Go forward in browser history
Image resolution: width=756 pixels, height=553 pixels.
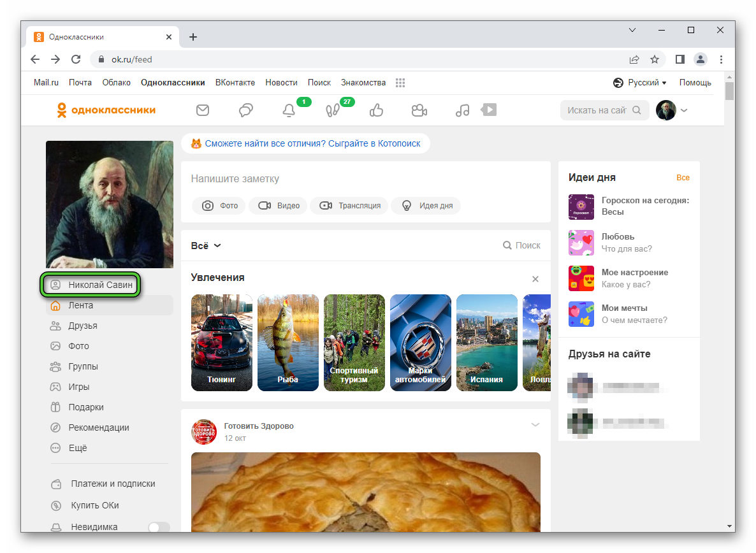[x=55, y=59]
